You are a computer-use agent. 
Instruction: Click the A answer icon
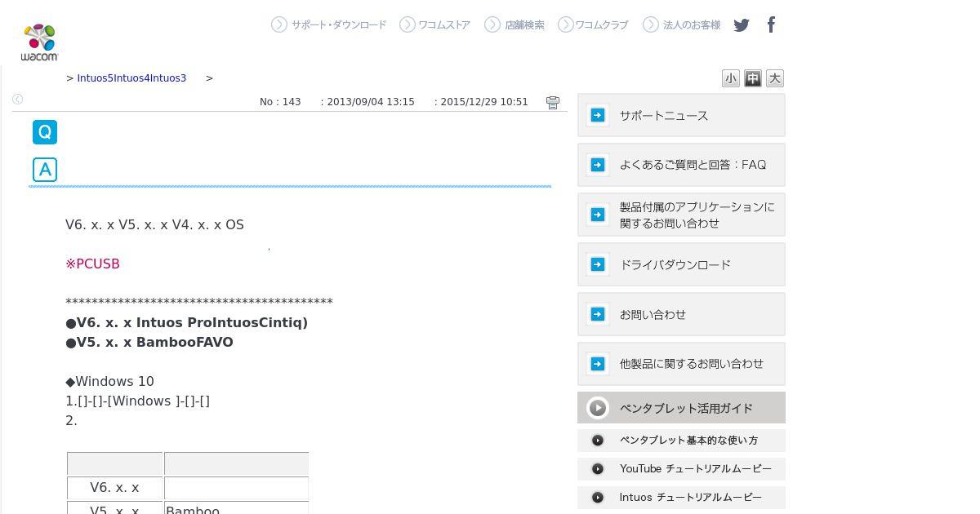(x=45, y=170)
